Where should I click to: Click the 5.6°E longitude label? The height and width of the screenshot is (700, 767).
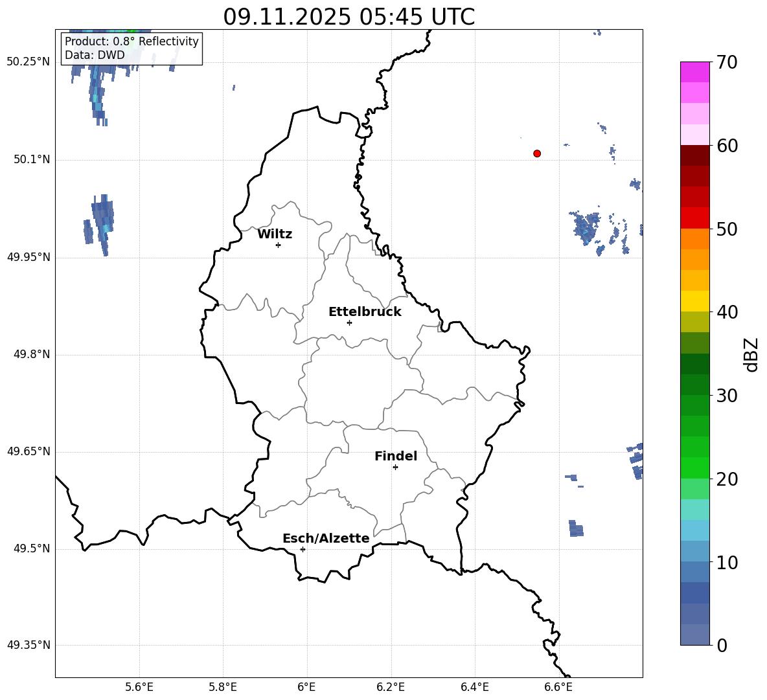click(x=139, y=687)
